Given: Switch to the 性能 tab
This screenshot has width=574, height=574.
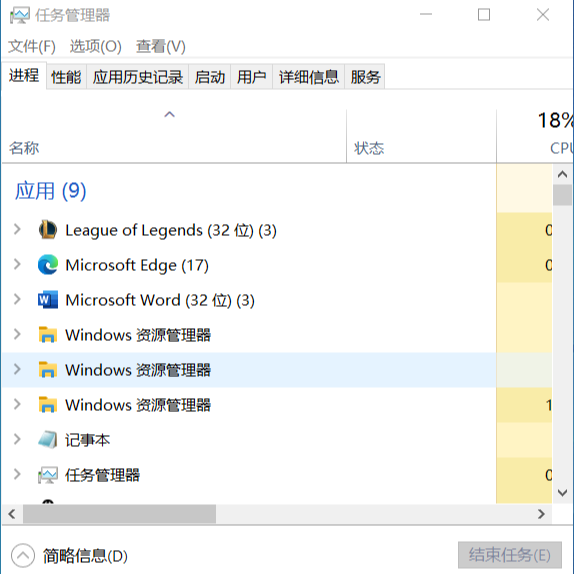Looking at the screenshot, I should pos(66,77).
